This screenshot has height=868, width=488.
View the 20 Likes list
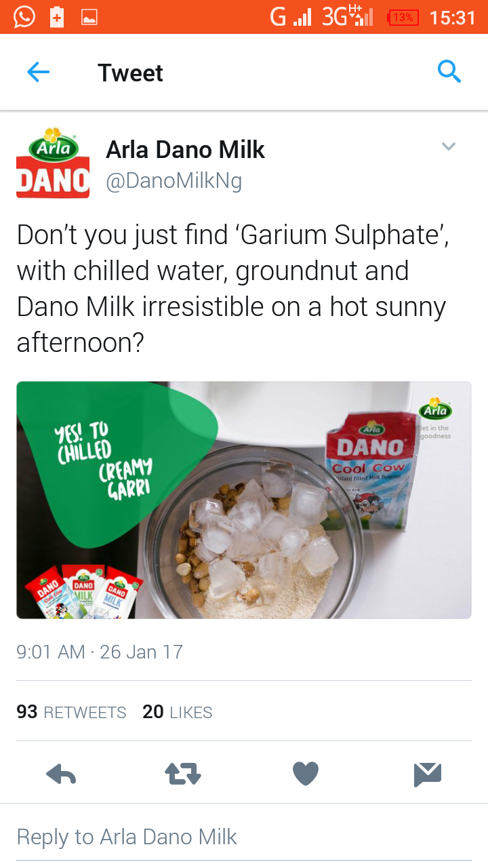(x=178, y=712)
